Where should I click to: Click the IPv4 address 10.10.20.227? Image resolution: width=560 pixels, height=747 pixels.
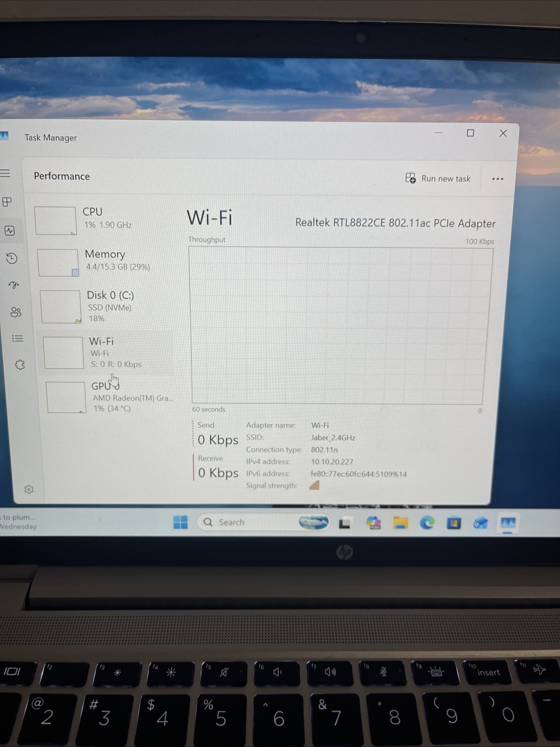tap(332, 462)
